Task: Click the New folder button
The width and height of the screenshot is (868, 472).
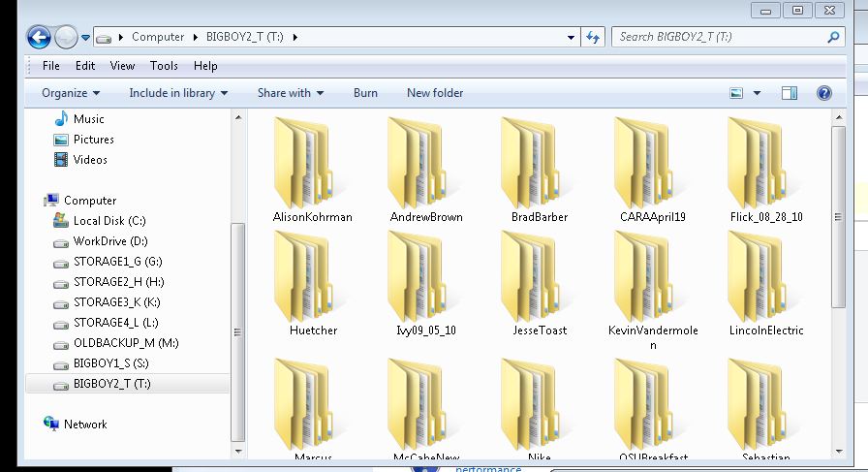Action: coord(435,93)
